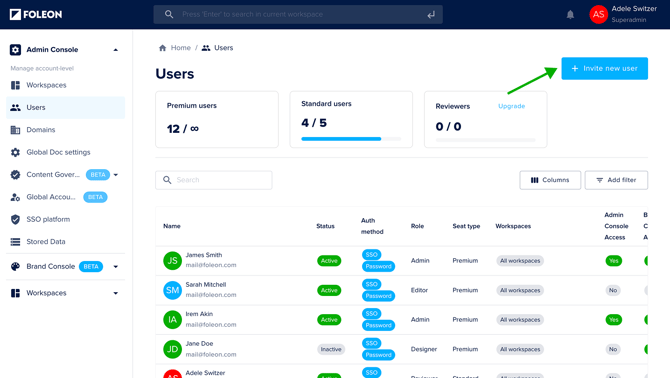This screenshot has height=378, width=670.
Task: Open the AS user avatar in header
Action: (598, 15)
